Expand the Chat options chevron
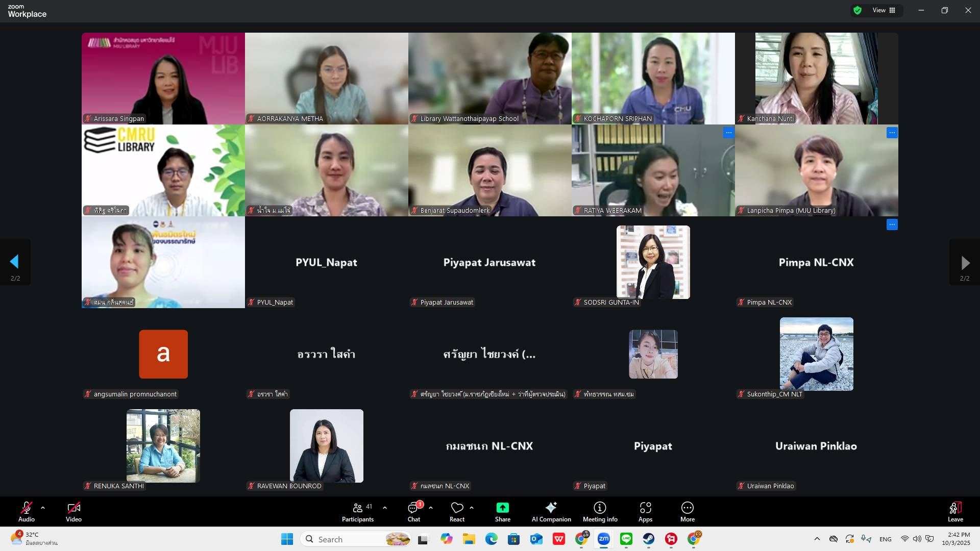This screenshot has width=980, height=551. 431,508
